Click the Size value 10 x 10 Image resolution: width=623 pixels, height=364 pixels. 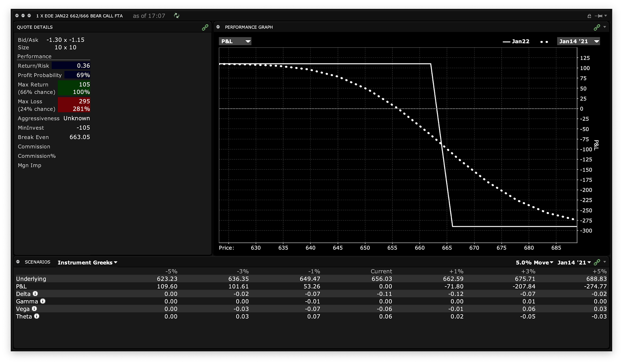click(x=65, y=47)
